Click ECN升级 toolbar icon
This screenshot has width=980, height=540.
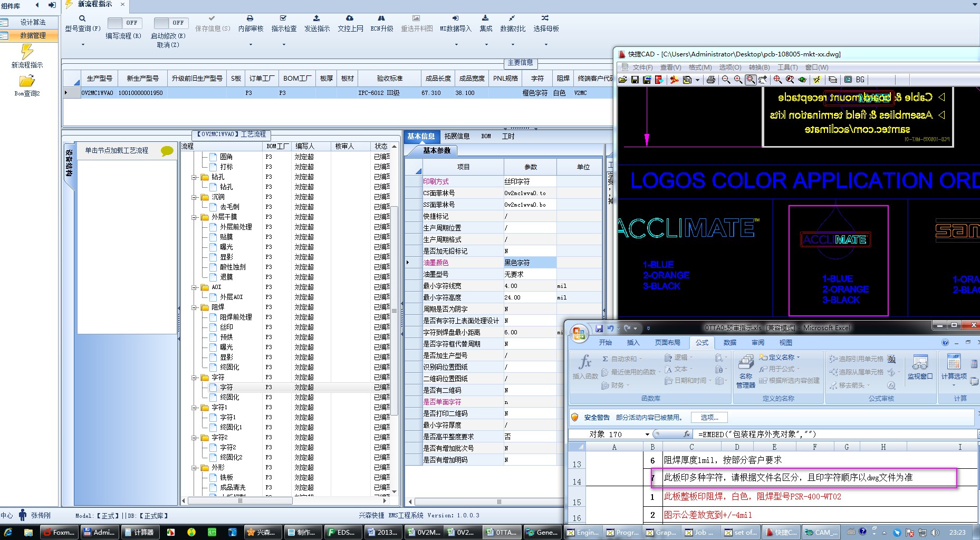(x=381, y=18)
